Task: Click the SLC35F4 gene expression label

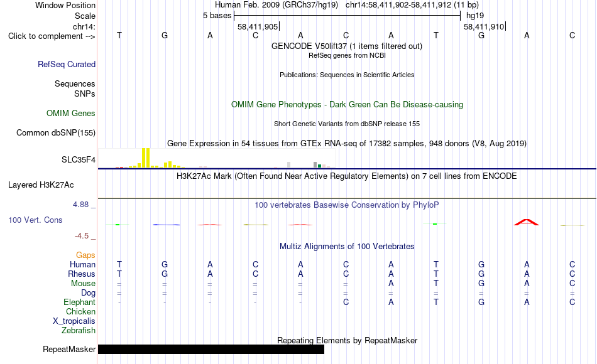Action: [x=79, y=160]
